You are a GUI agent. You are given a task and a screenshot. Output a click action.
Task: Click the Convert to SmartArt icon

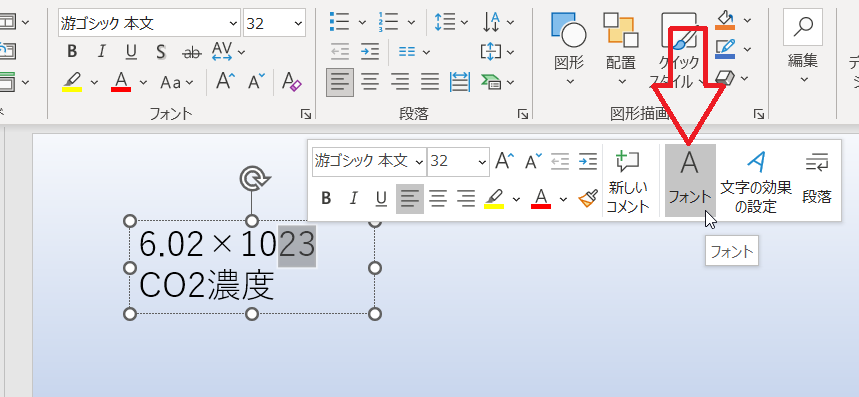point(491,82)
